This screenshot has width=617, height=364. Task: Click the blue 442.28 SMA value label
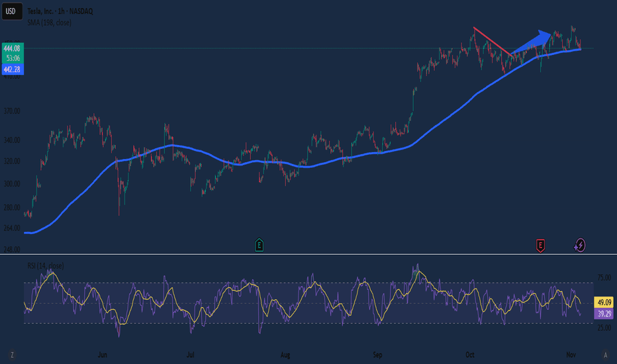coord(13,69)
